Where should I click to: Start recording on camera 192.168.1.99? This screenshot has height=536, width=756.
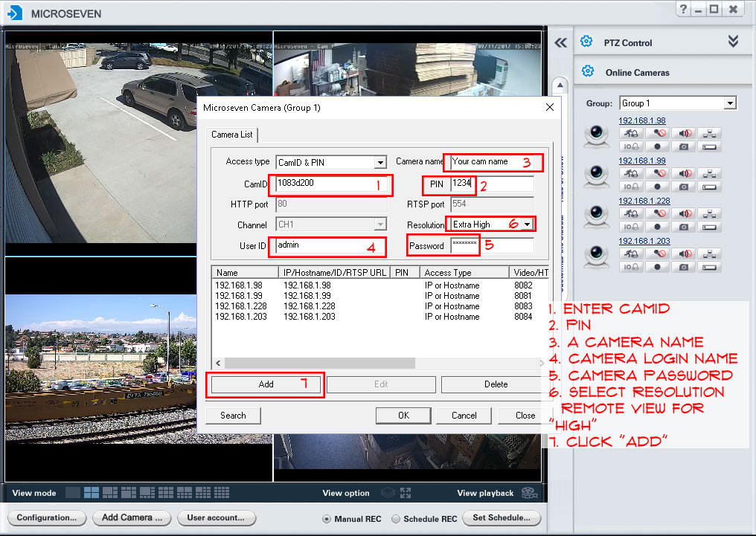(657, 187)
